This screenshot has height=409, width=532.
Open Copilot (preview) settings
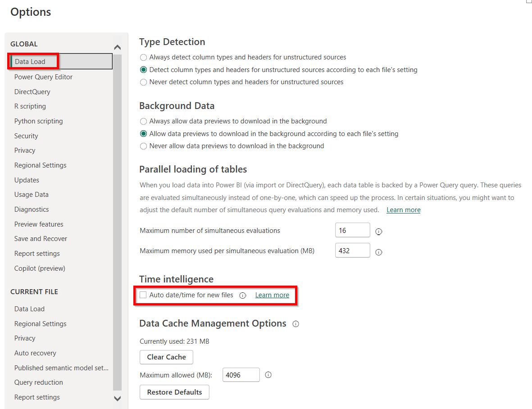pyautogui.click(x=40, y=268)
